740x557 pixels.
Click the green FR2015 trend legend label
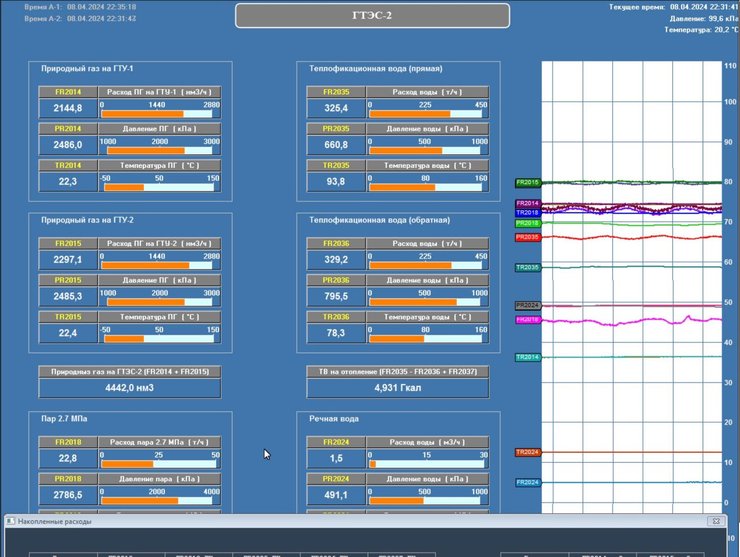(527, 183)
